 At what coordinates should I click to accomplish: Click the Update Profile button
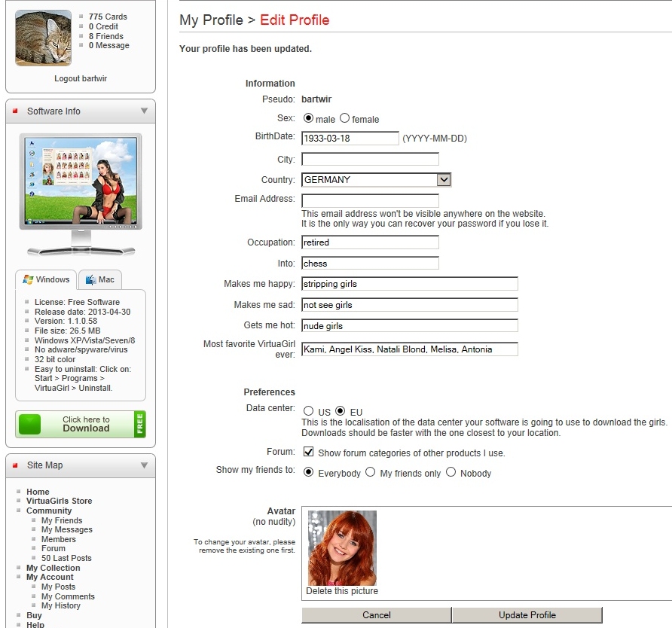point(527,615)
